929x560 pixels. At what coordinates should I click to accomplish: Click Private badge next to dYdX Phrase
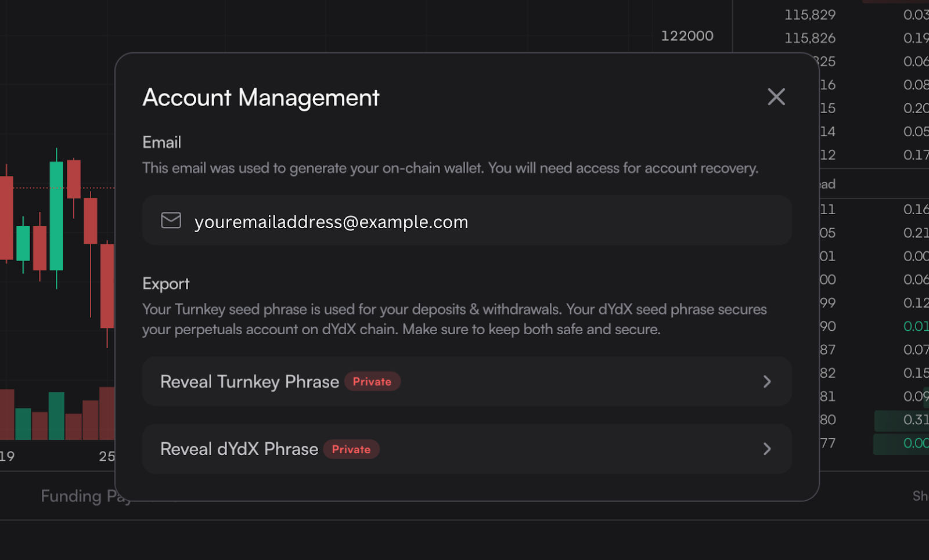(351, 449)
